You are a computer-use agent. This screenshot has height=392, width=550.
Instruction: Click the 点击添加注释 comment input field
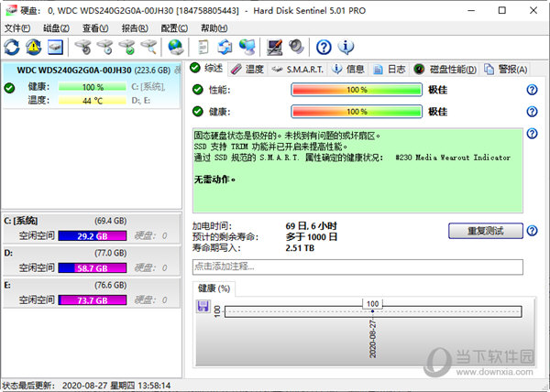357,267
